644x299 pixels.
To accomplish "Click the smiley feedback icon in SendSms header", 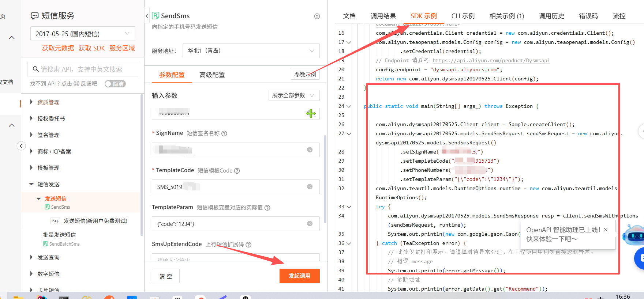I will 317,16.
